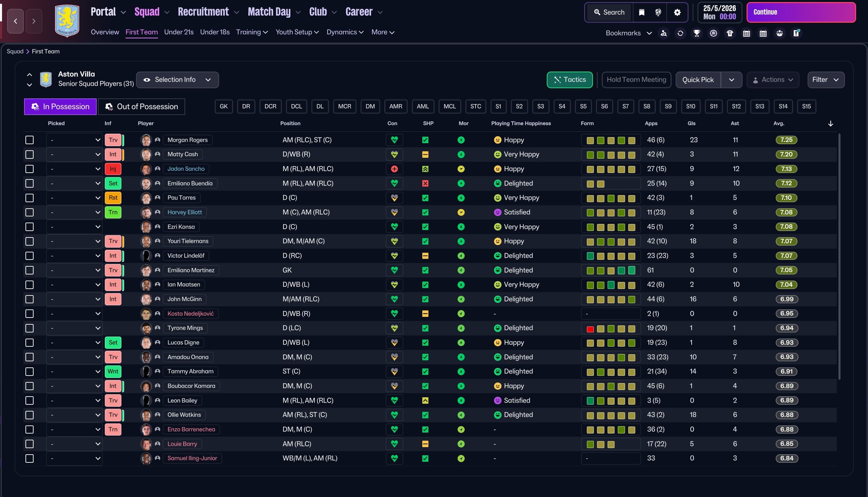Click Jadon Sancho's injury condition icon
The width and height of the screenshot is (868, 497).
tap(394, 169)
